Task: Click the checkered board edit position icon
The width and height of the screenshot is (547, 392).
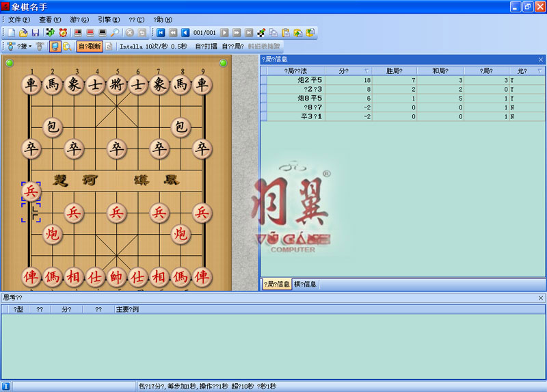Action: [261, 33]
